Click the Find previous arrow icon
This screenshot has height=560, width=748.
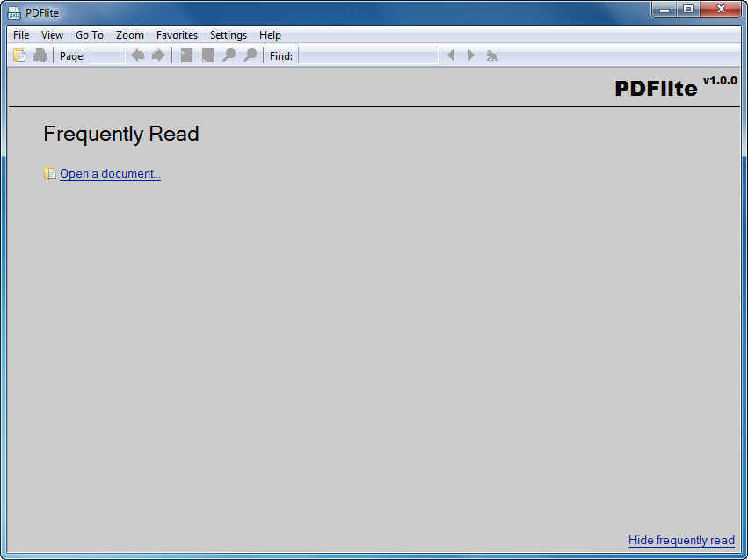[x=451, y=55]
